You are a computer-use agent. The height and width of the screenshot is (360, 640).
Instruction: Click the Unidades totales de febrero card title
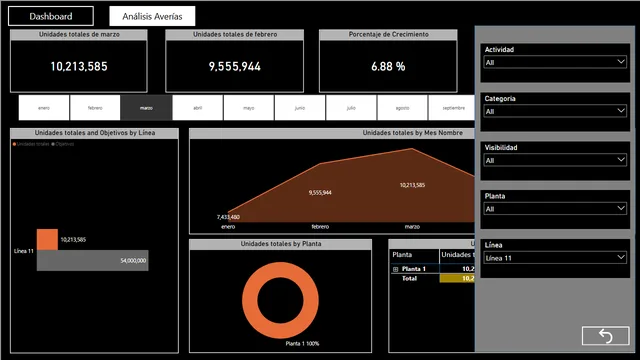[x=235, y=34]
